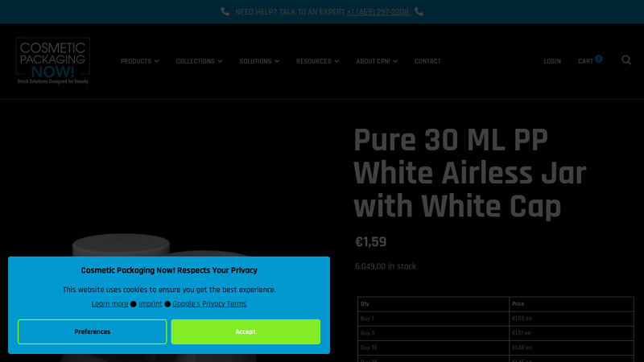The width and height of the screenshot is (644, 362).
Task: Click the phone icon after the number
Action: 419,11
